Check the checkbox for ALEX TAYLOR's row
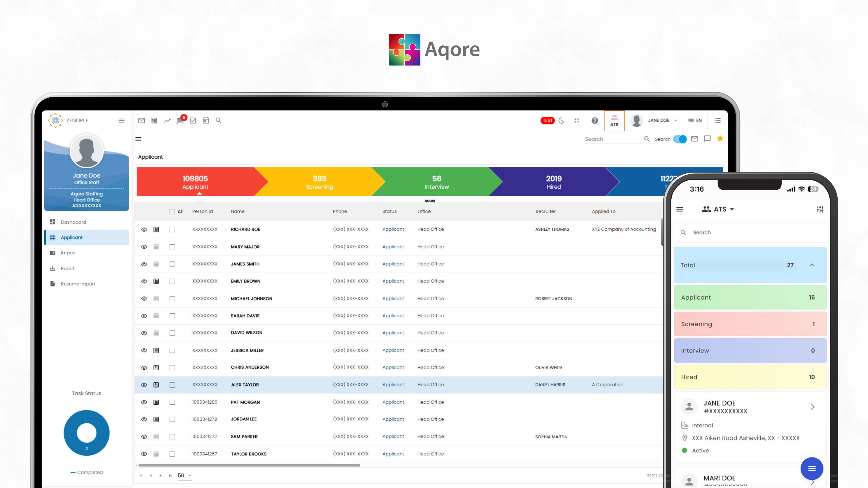 172,385
